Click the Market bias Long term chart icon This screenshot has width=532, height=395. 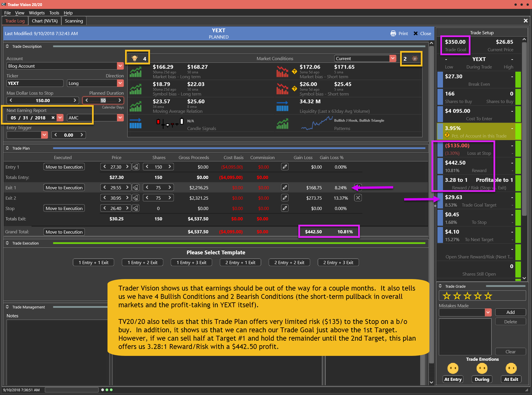pos(135,72)
